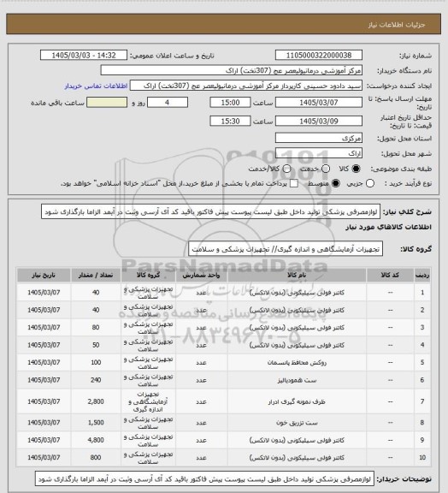Screen dimensions: 448x493
Task: Click the quantity 4,800 cell
Action: 96,440
